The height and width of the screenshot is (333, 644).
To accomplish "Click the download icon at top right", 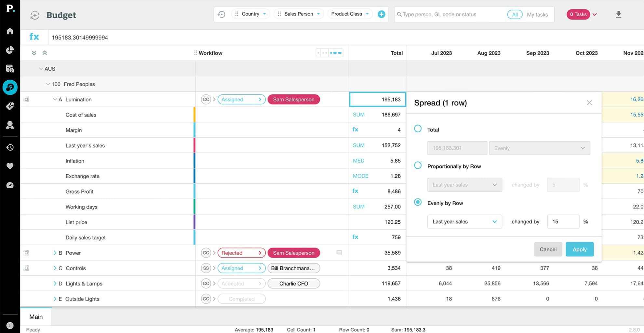I will [x=618, y=14].
